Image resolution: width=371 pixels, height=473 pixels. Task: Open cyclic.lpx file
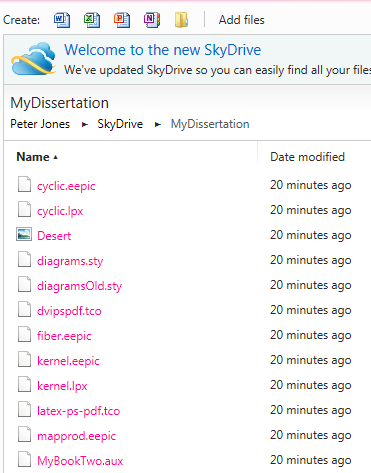tap(60, 211)
